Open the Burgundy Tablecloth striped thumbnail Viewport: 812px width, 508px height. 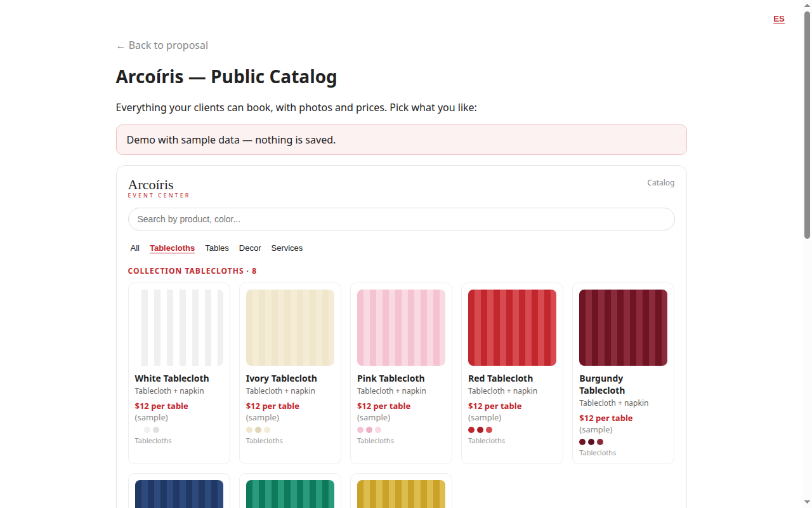(x=623, y=328)
